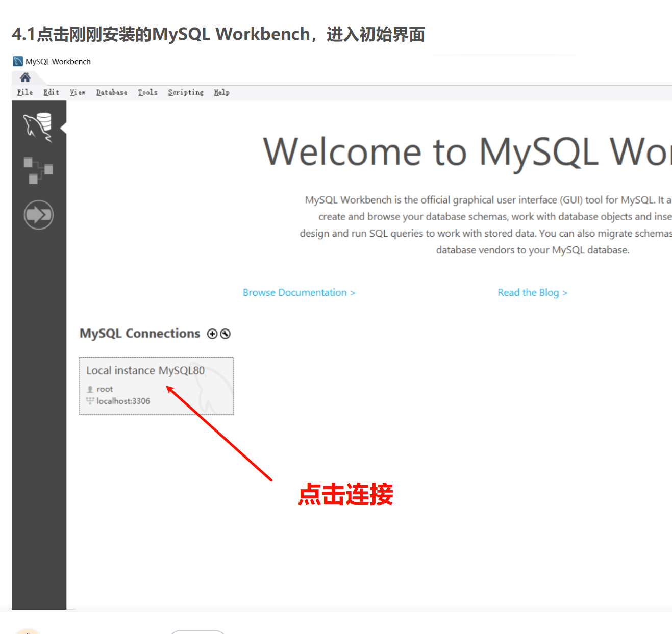
Task: Open the migration wizard sidebar icon
Action: click(39, 215)
